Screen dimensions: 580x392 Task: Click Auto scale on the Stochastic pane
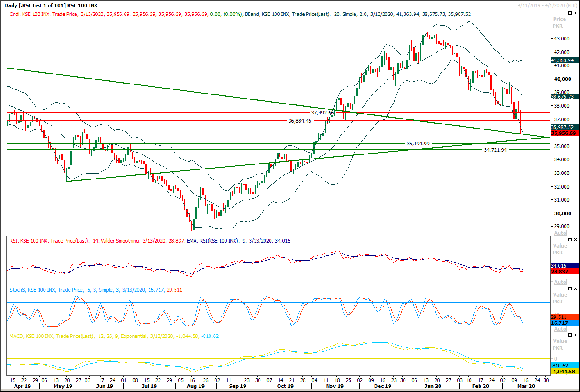tap(560, 328)
